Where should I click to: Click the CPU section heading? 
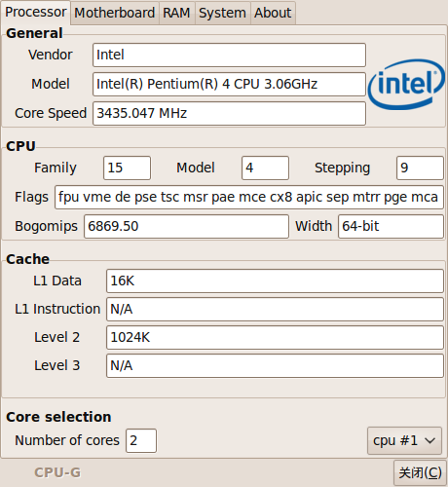20,146
